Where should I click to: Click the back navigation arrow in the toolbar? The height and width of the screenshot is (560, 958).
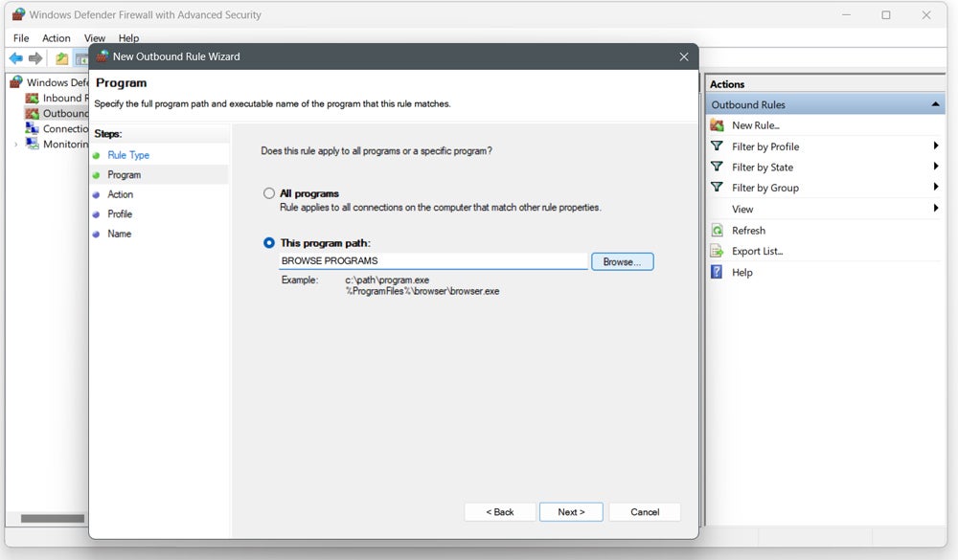(x=15, y=56)
